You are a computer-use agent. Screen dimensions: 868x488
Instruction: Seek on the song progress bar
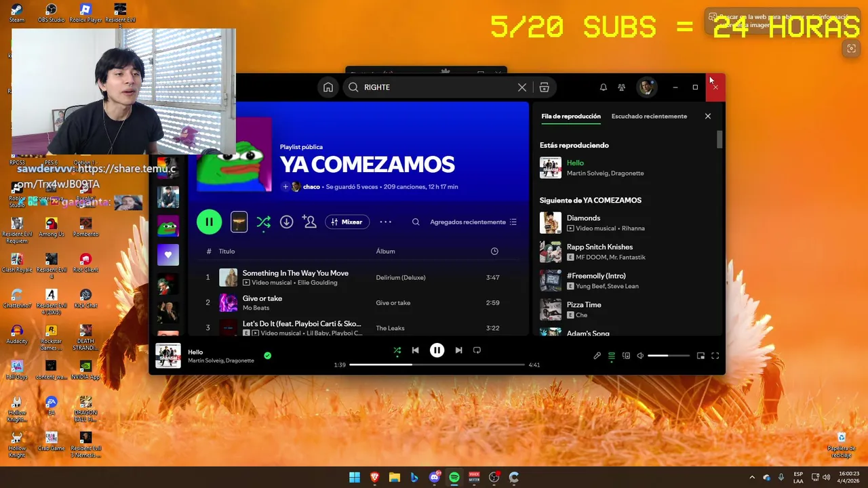click(437, 365)
